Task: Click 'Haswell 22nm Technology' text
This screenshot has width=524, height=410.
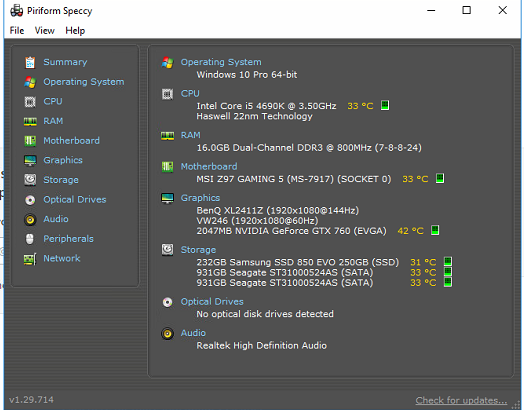Action: click(254, 116)
